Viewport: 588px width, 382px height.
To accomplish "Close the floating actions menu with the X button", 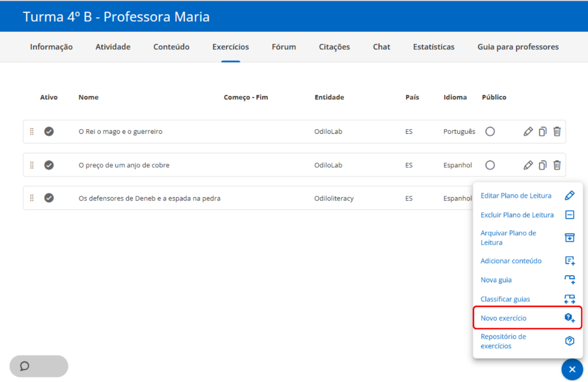I will pyautogui.click(x=572, y=369).
